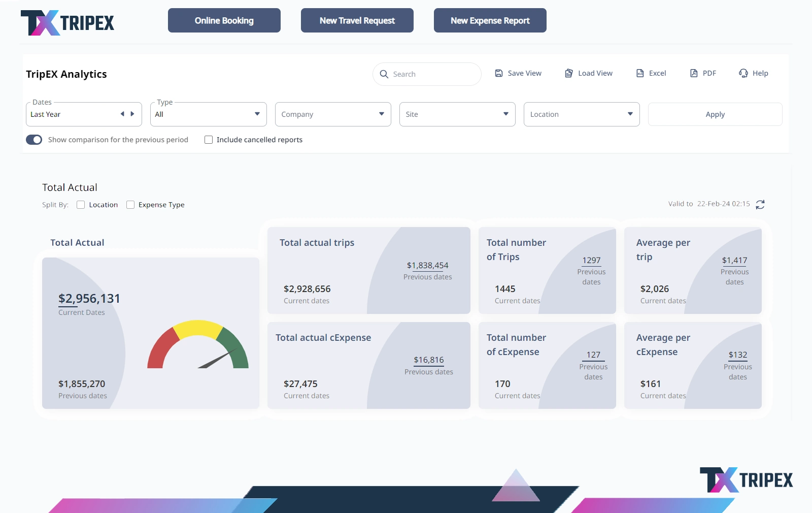Enable Split By Expense Type checkbox
812x513 pixels.
pos(130,205)
